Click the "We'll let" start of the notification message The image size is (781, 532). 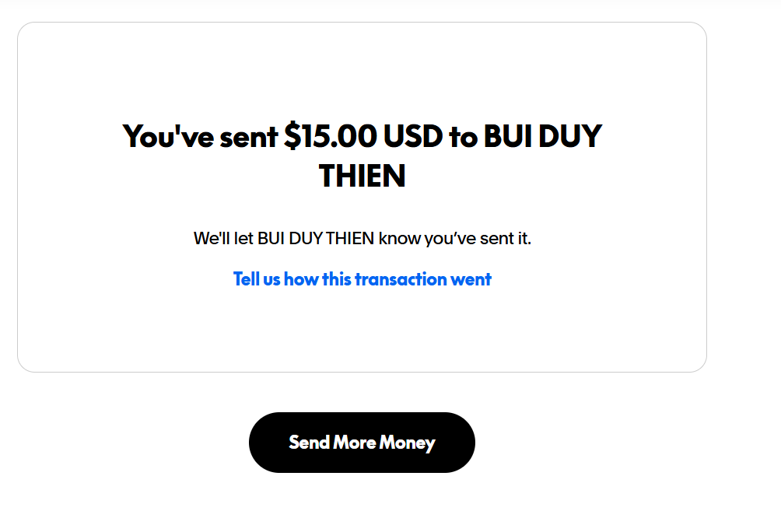222,239
